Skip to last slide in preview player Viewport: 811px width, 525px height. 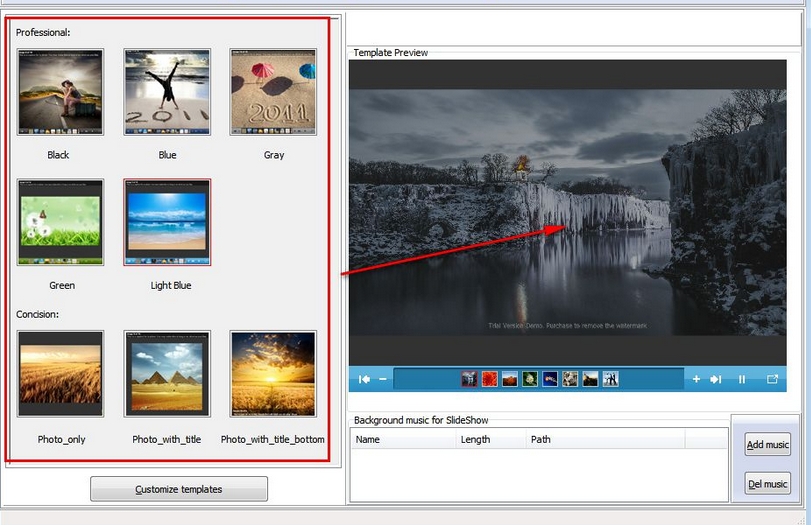[x=716, y=379]
